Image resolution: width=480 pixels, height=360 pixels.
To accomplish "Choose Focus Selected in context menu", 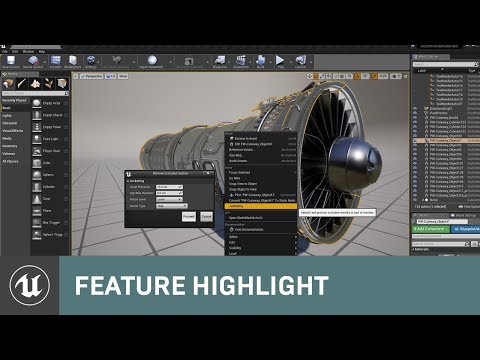I will (261, 173).
